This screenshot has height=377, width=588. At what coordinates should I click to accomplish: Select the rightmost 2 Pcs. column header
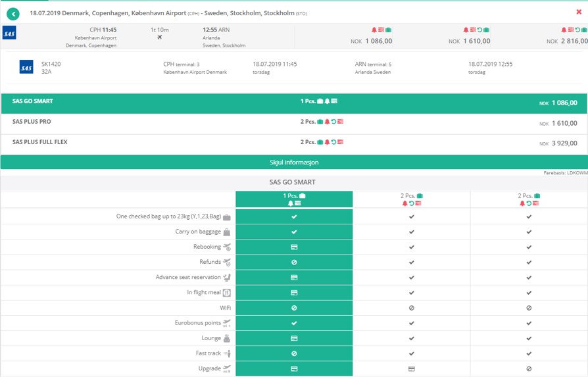pos(529,199)
